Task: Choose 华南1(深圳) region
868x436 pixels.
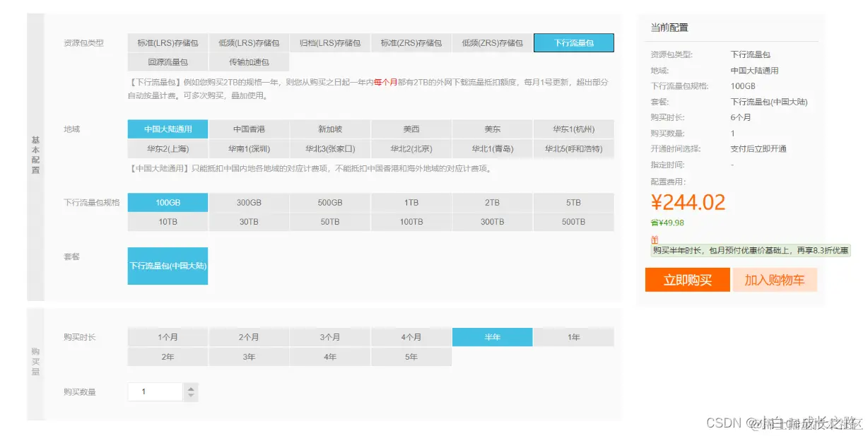Action: tap(249, 148)
